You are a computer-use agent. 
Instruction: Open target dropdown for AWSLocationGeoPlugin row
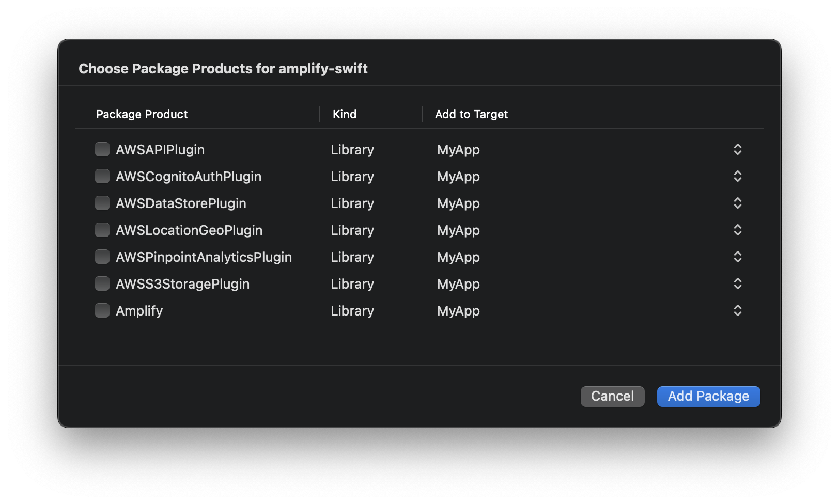pos(738,230)
